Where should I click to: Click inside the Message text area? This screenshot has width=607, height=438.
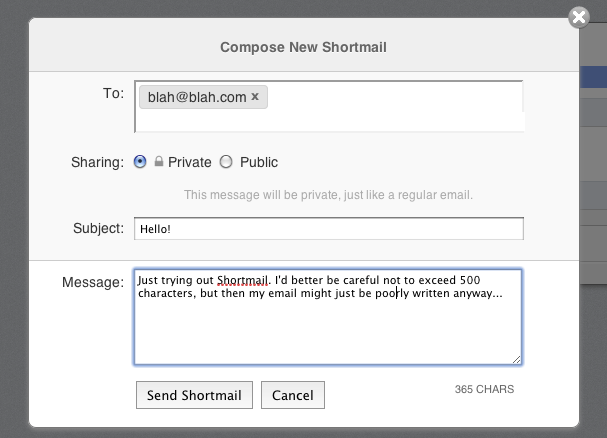click(328, 317)
